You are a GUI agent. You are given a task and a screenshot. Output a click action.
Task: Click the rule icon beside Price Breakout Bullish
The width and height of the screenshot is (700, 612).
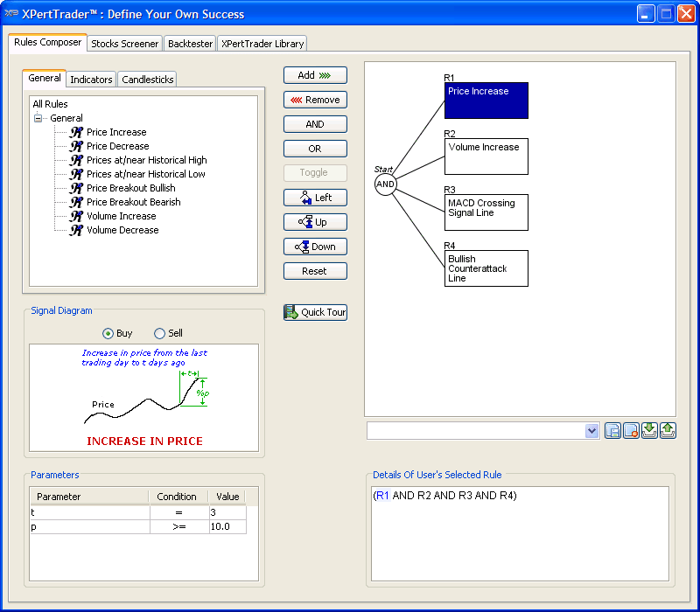(76, 188)
